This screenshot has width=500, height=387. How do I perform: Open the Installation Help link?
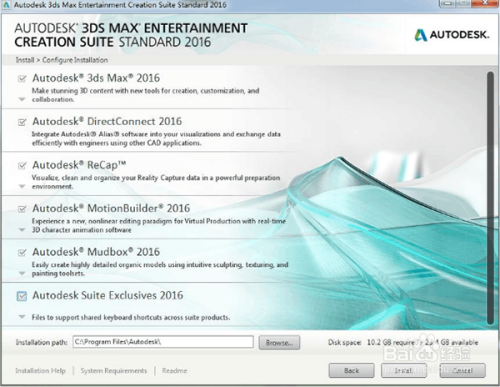click(40, 371)
